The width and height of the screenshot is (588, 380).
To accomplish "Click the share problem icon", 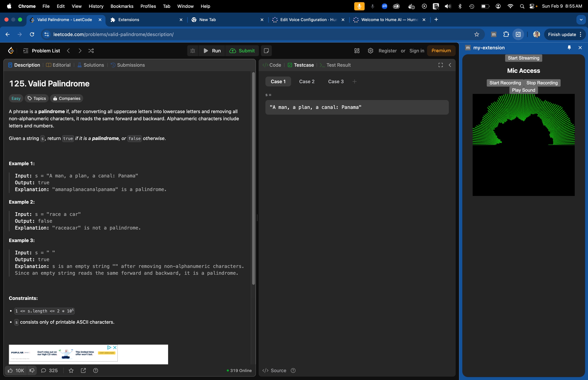I will click(83, 370).
